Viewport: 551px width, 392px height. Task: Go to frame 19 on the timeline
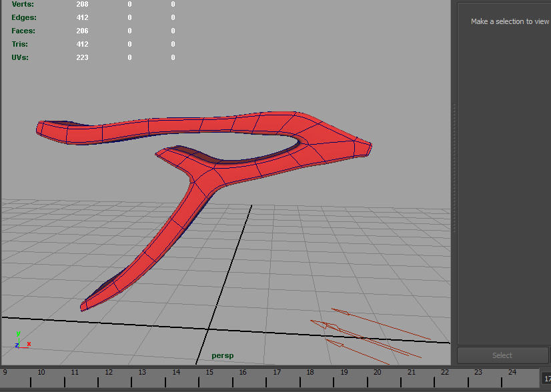click(344, 371)
